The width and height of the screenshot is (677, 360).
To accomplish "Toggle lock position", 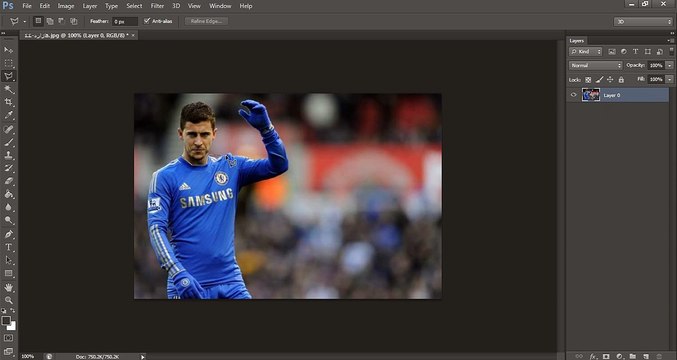I will click(610, 79).
